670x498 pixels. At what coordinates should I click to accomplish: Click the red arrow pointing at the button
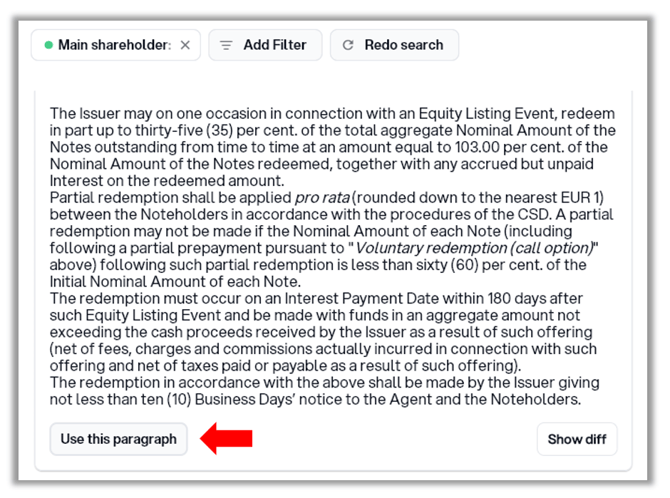coord(226,438)
